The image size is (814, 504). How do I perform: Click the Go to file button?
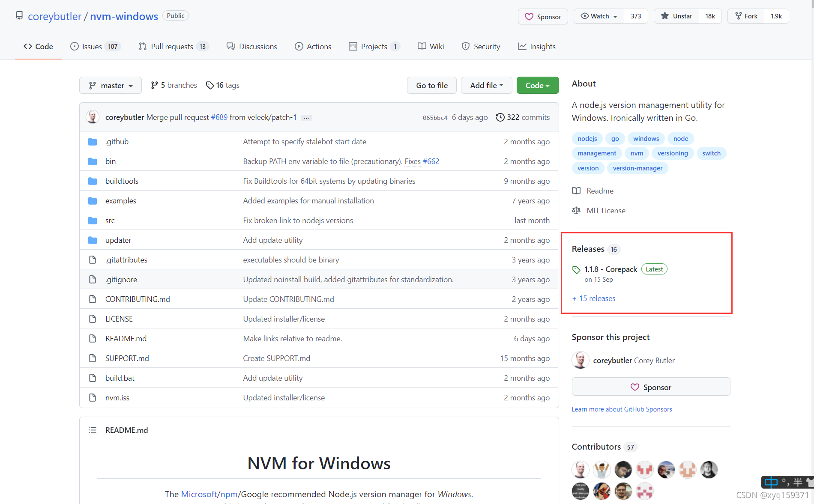[432, 85]
